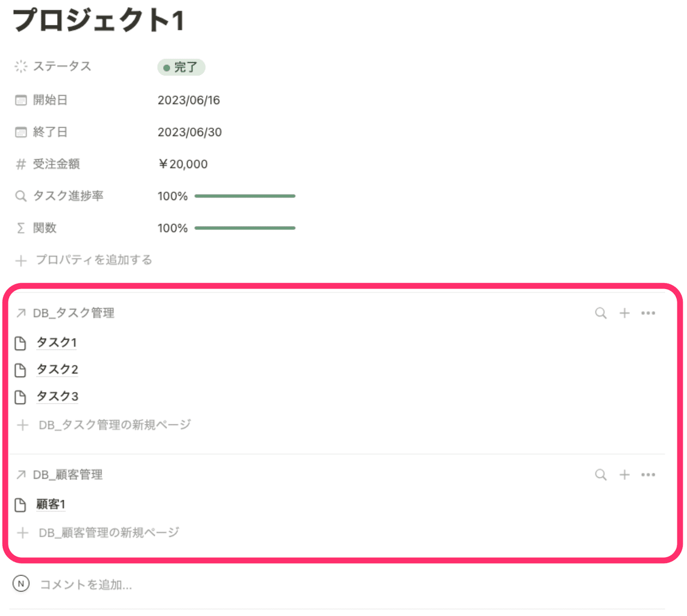The height and width of the screenshot is (616, 687).
Task: Click the # icon beside 受注金額
Action: pos(20,164)
